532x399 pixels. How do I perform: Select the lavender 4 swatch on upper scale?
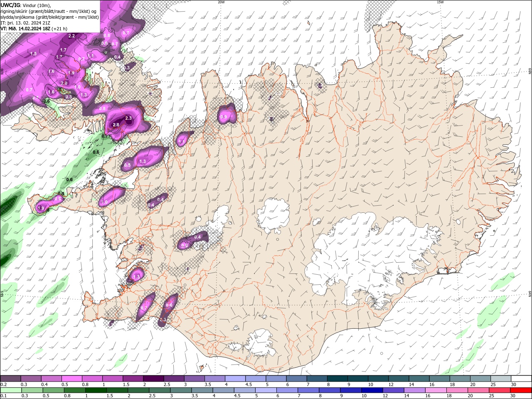tap(234, 379)
